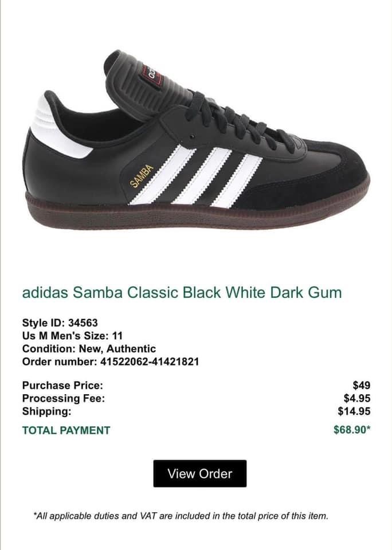The height and width of the screenshot is (550, 392).
Task: Click the adidas Samba shoe product image
Action: coord(197,140)
